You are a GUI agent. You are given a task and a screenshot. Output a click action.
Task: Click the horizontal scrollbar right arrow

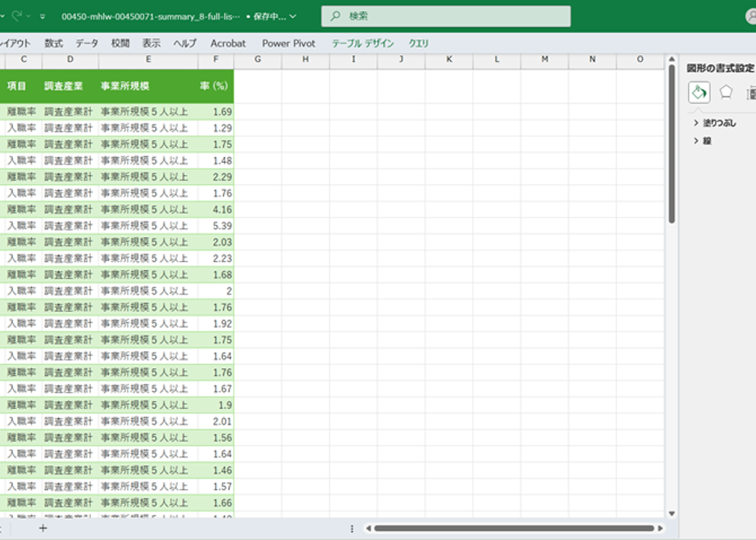click(660, 529)
